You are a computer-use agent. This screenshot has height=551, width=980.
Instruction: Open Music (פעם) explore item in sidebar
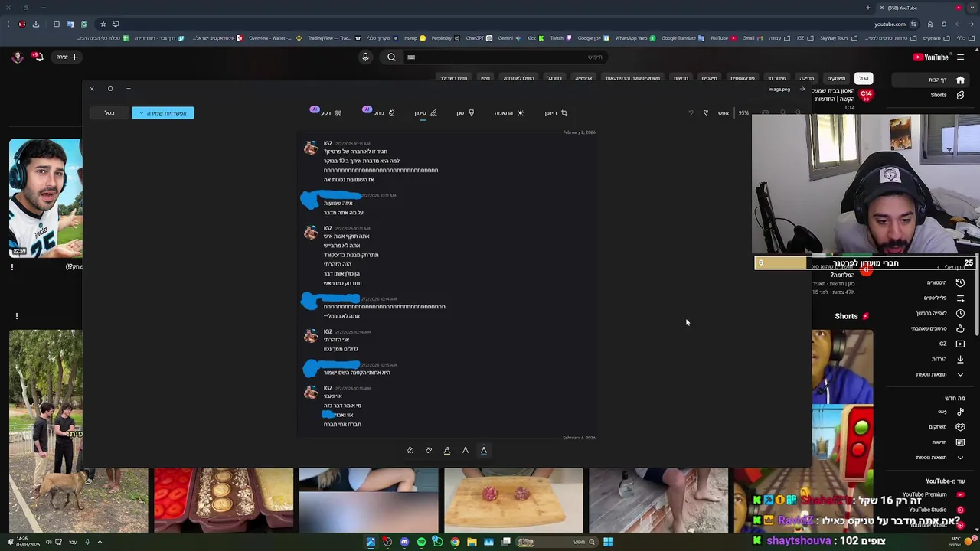click(x=950, y=412)
